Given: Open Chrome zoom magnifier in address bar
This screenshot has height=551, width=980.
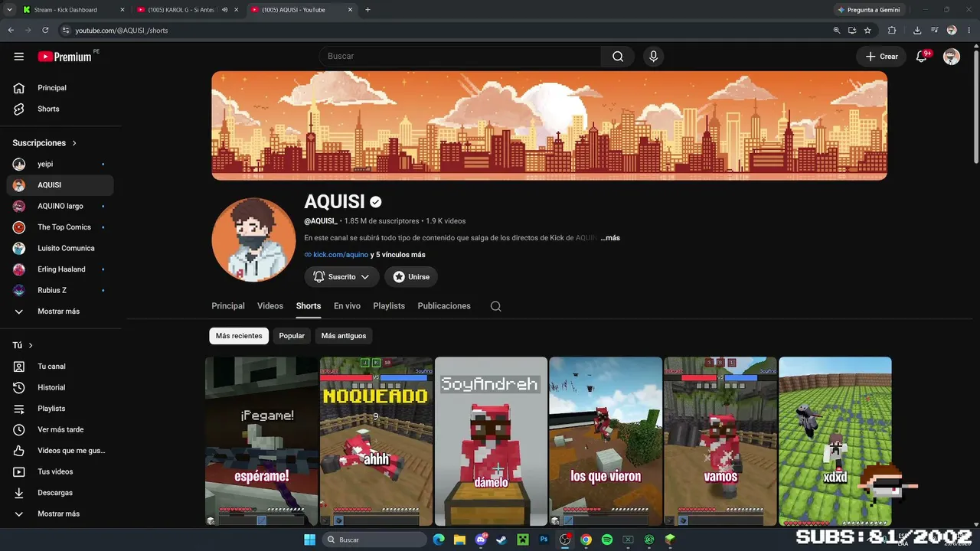Looking at the screenshot, I should pyautogui.click(x=837, y=31).
